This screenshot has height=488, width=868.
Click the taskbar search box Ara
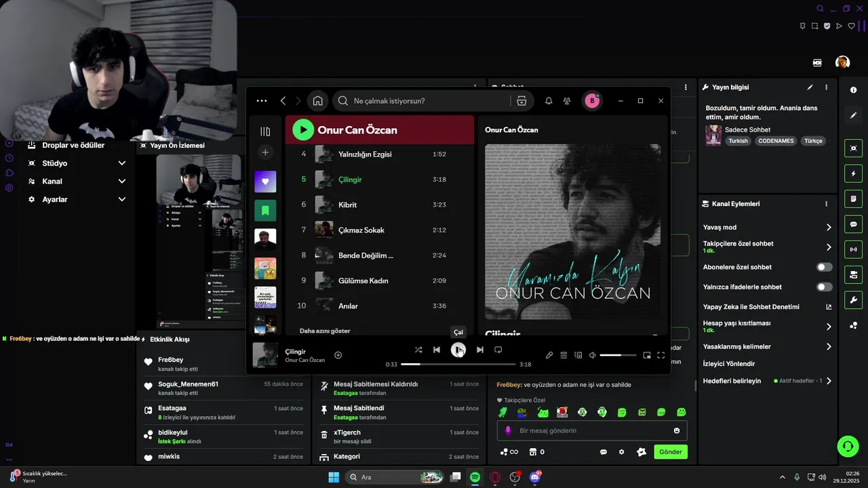395,477
